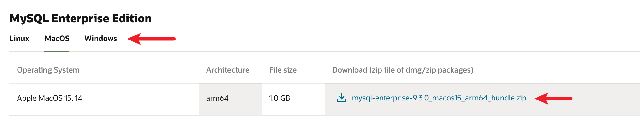Switch to the Linux tab
644x140 pixels.
pyautogui.click(x=19, y=39)
